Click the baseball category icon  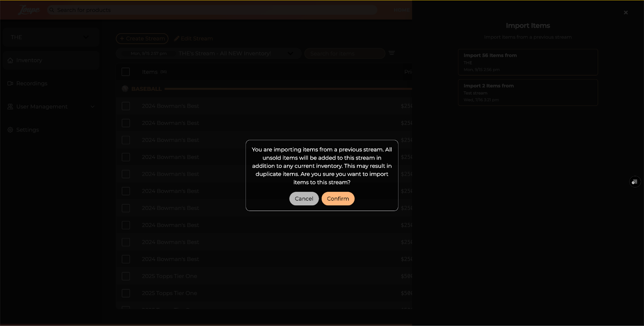click(x=125, y=89)
